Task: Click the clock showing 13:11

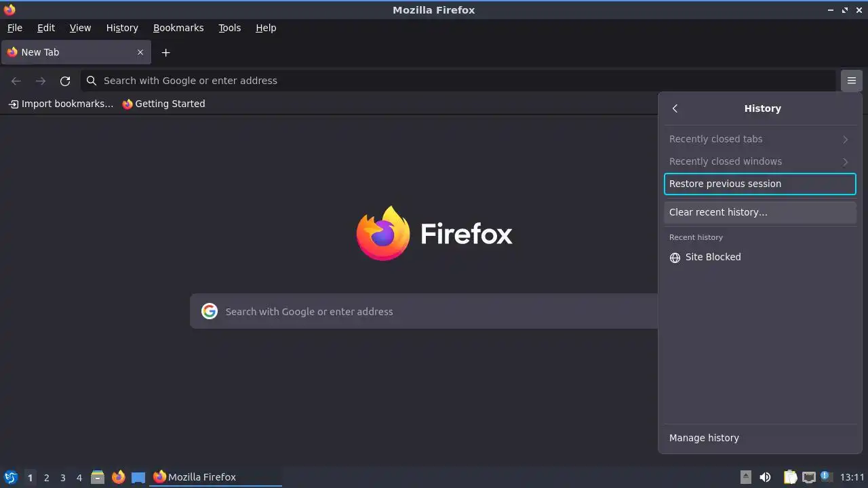Action: tap(852, 477)
